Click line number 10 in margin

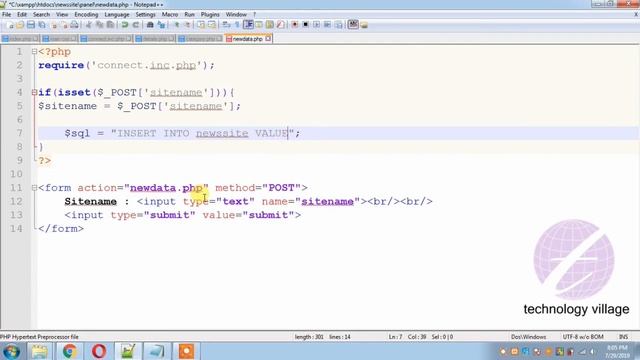pyautogui.click(x=16, y=174)
